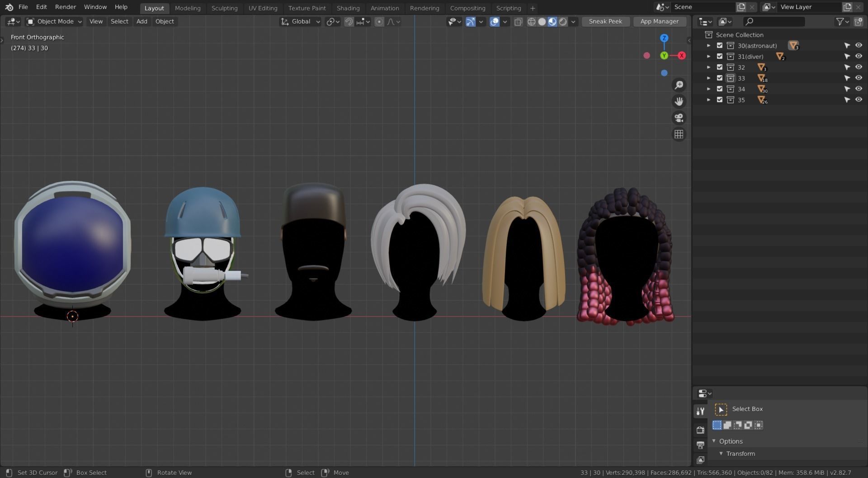Open View Layer properties tab
The width and height of the screenshot is (868, 478).
click(700, 460)
